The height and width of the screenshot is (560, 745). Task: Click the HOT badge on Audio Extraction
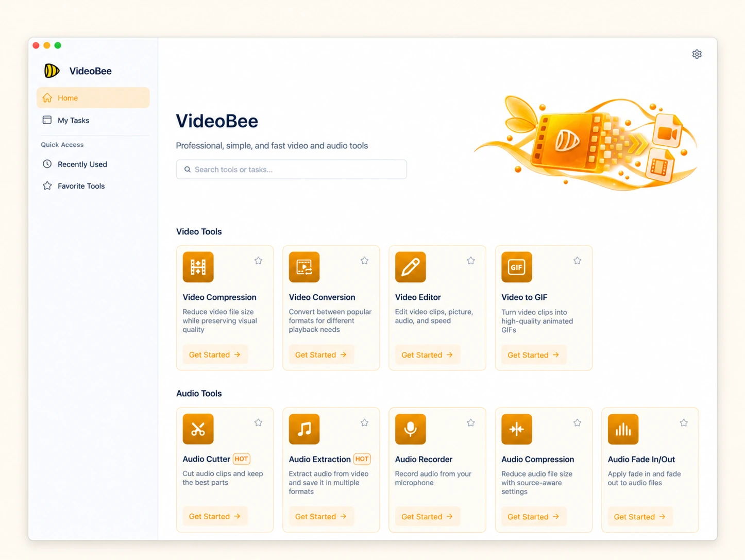[x=362, y=459]
